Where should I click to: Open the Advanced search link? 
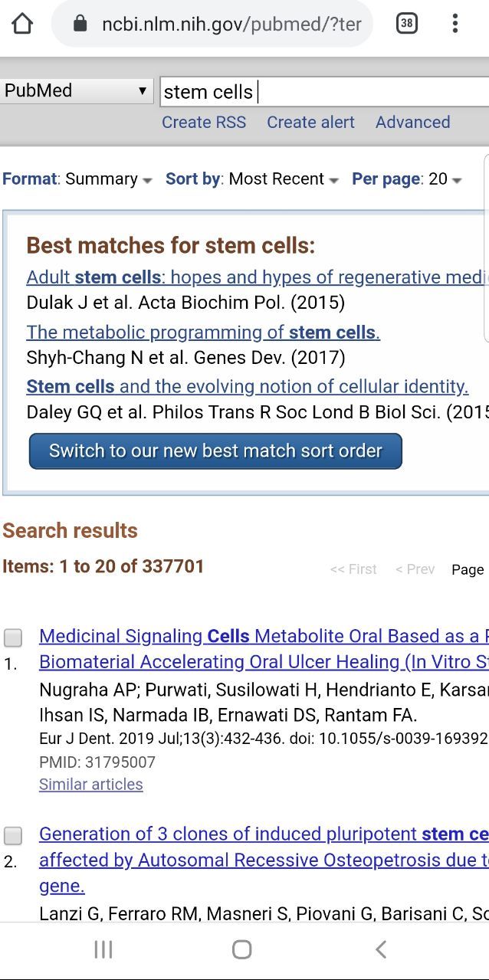pyautogui.click(x=412, y=123)
